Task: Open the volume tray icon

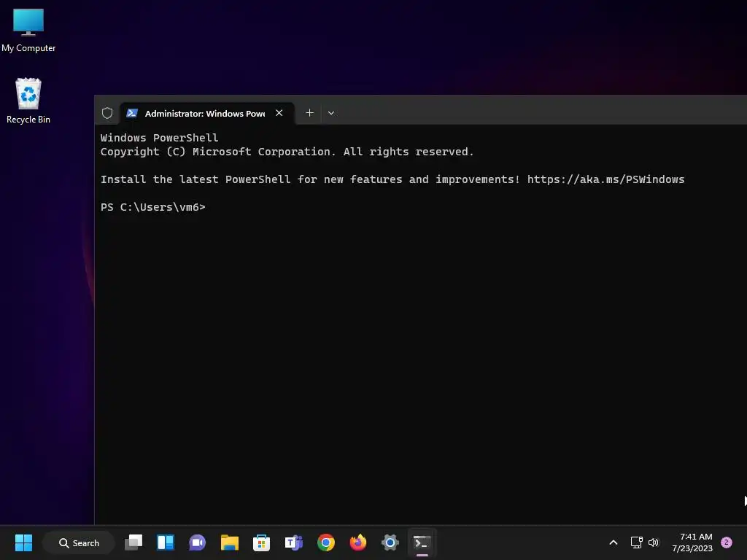Action: pos(654,542)
